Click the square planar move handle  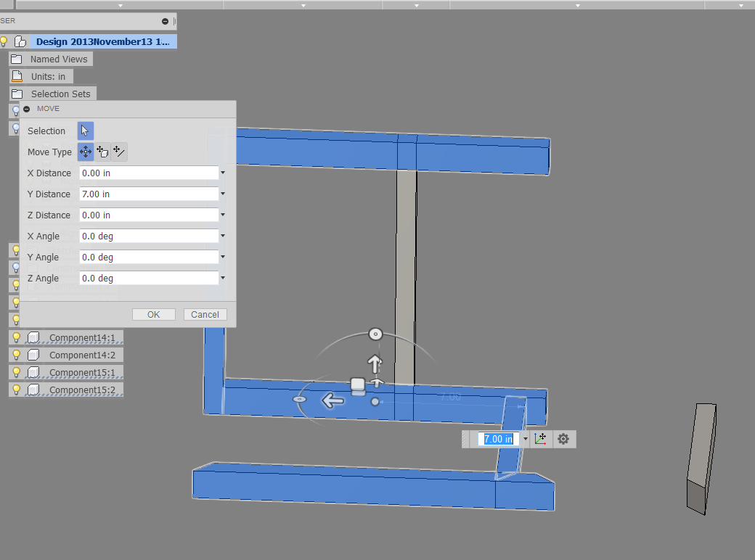[x=358, y=385]
